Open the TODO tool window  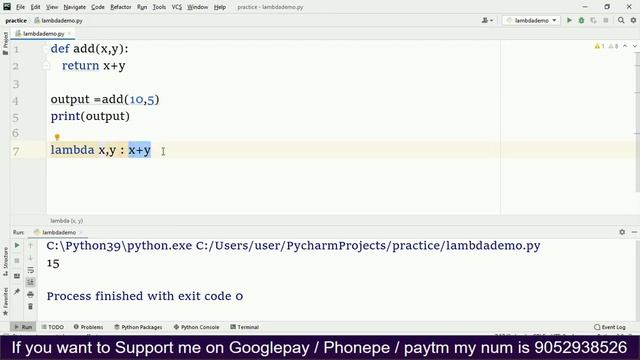pyautogui.click(x=53, y=327)
